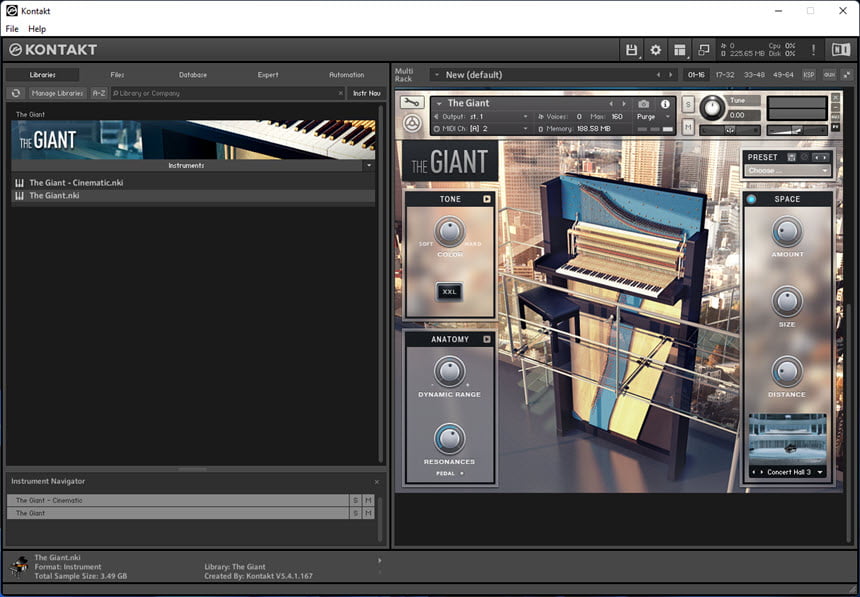860x597 pixels.
Task: Open the Help menu
Action: click(37, 29)
